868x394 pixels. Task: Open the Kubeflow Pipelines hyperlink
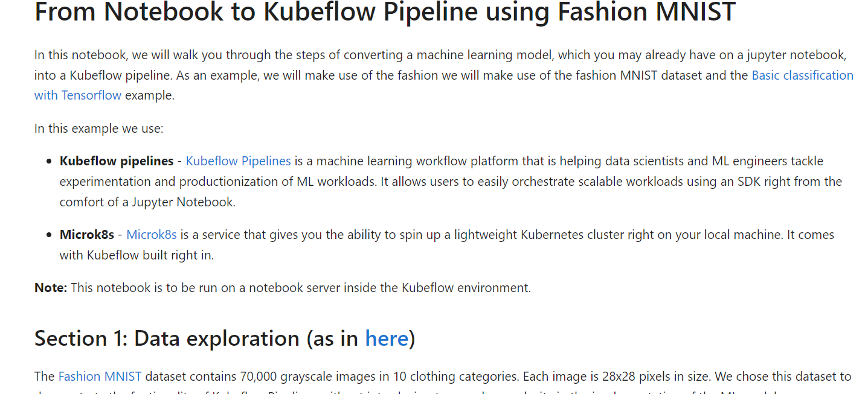click(x=238, y=160)
